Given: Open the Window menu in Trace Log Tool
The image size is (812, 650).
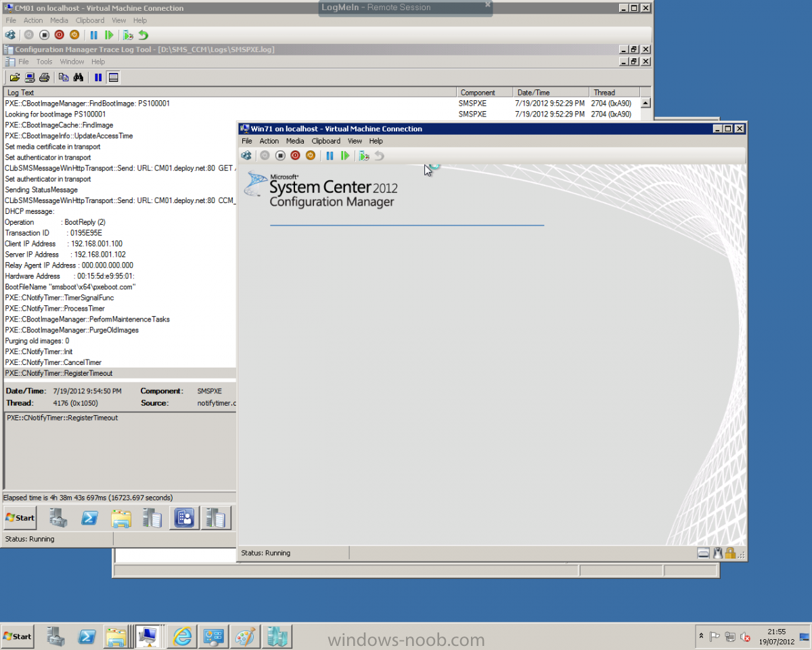Looking at the screenshot, I should click(72, 62).
